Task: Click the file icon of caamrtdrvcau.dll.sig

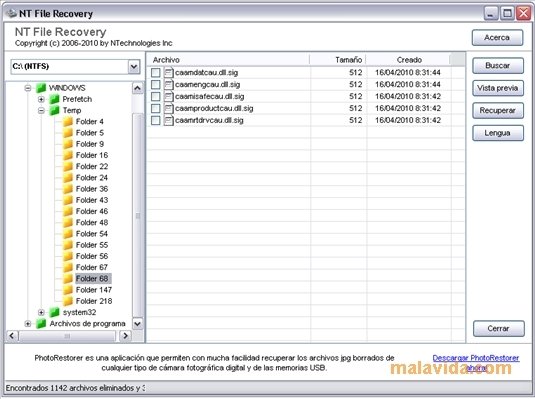Action: pos(169,120)
